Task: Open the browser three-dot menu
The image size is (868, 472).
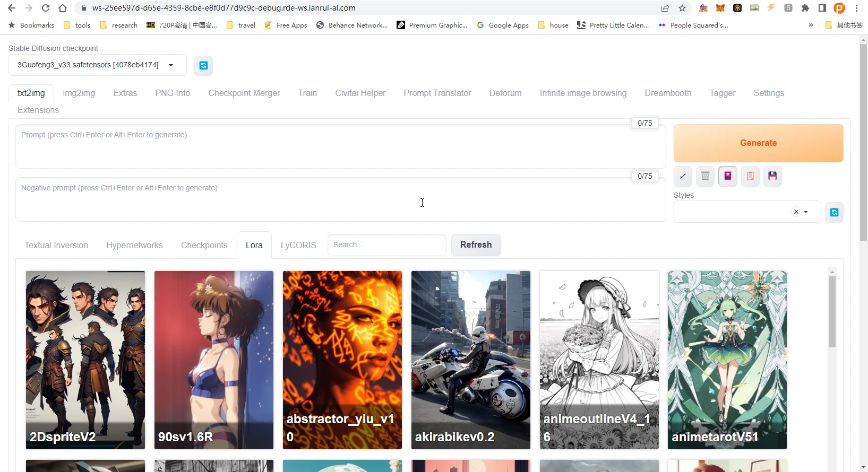Action: point(856,8)
